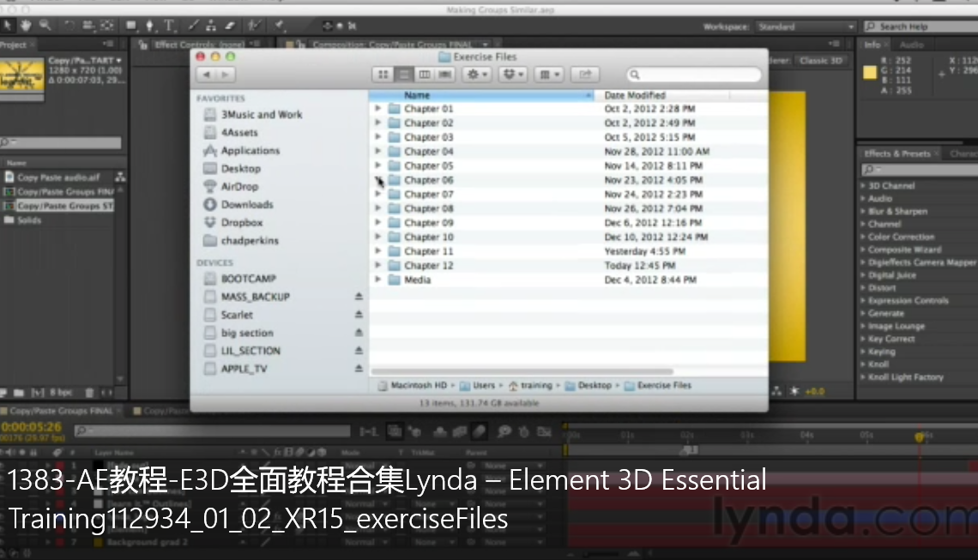The image size is (978, 560).
Task: Switch to the Effects & Presets tab
Action: coord(896,154)
